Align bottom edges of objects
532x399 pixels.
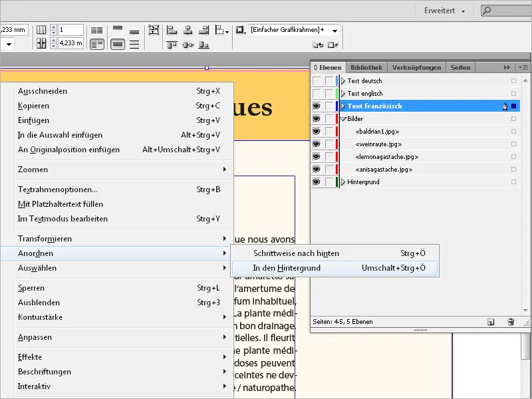click(x=203, y=45)
